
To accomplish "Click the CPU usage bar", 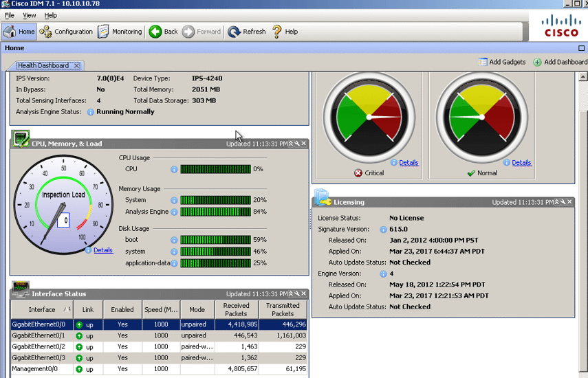I will click(x=216, y=169).
